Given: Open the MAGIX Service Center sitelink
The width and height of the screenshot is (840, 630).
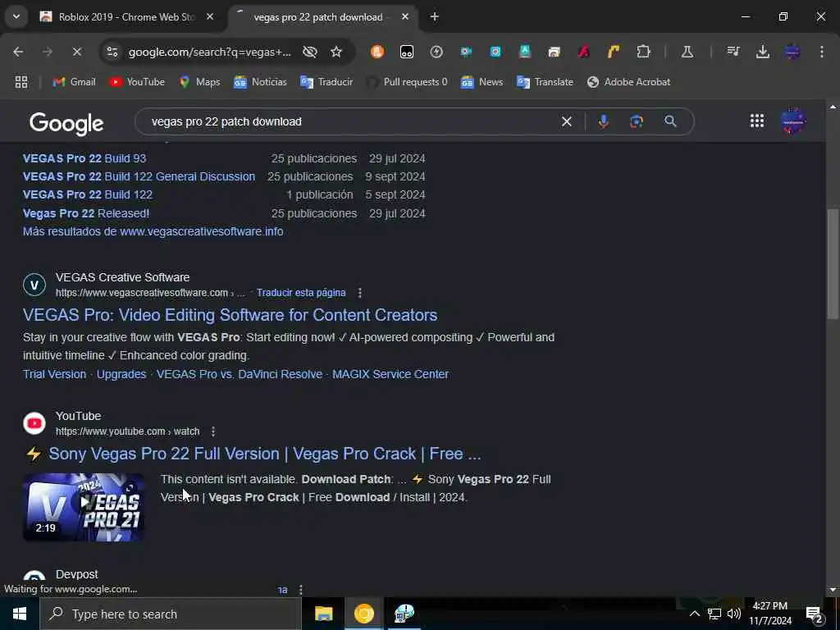Looking at the screenshot, I should [390, 374].
